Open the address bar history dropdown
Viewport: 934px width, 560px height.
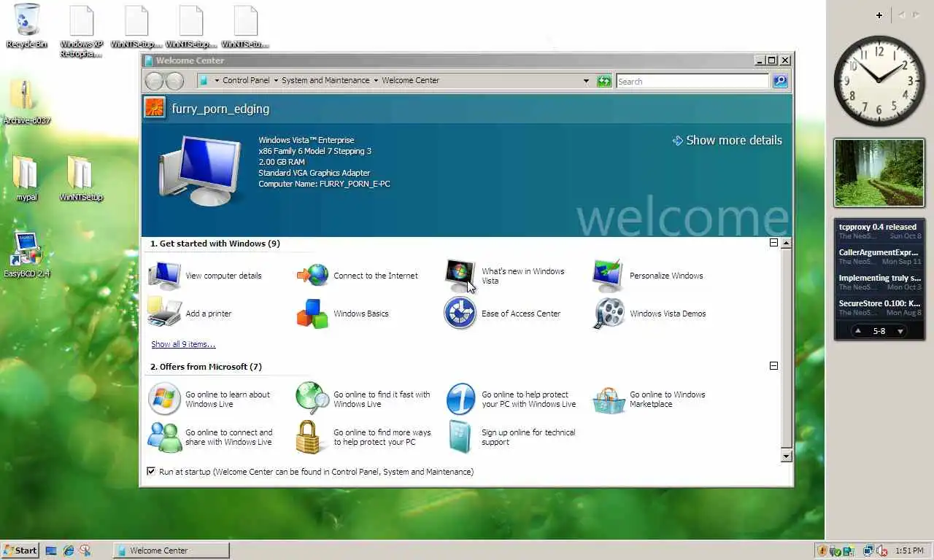pos(586,81)
